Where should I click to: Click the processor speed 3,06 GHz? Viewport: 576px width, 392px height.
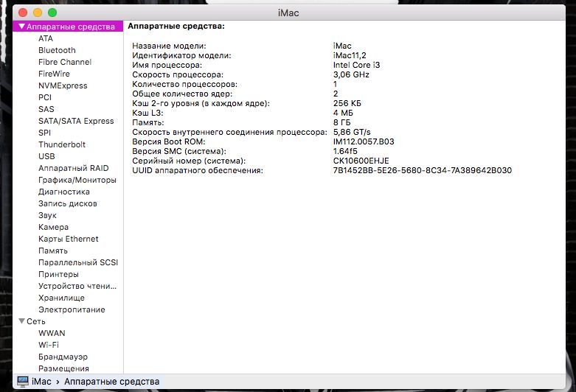pos(351,74)
